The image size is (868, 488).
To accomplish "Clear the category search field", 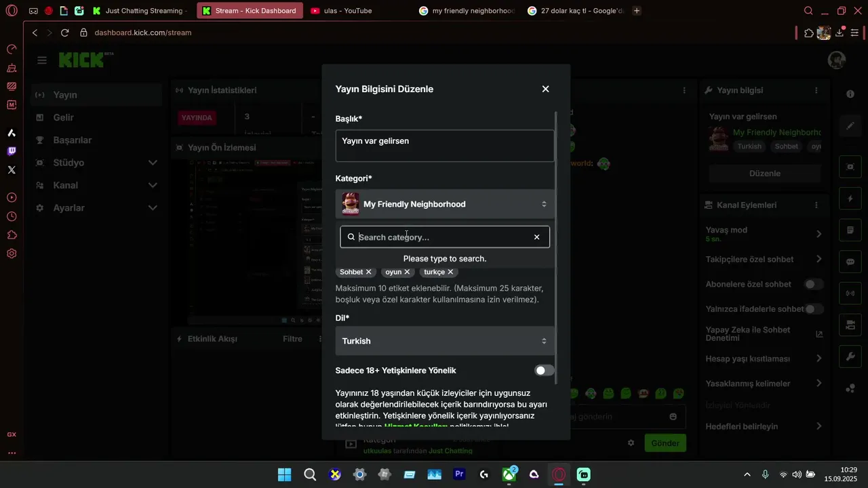I will tap(536, 237).
